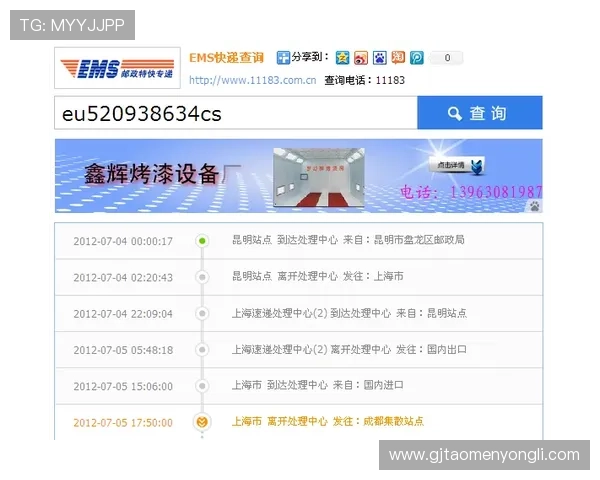Click 上海速递处理中心(2) 到达处理中心 row text
The image size is (600, 480).
pyautogui.click(x=349, y=313)
